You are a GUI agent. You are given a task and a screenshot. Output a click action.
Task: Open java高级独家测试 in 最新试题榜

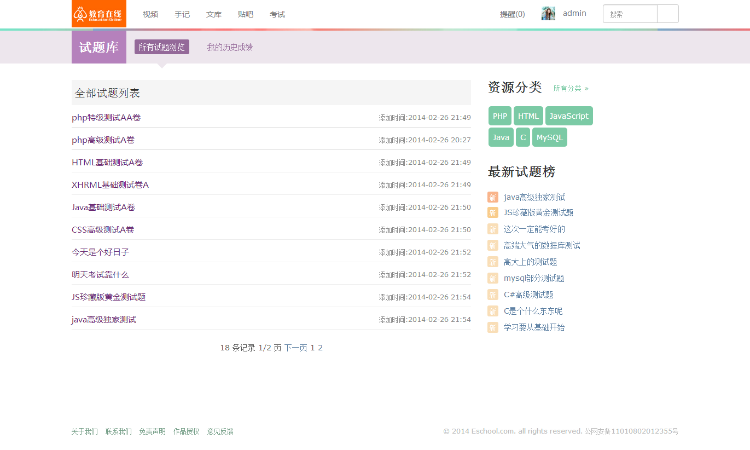coord(534,197)
